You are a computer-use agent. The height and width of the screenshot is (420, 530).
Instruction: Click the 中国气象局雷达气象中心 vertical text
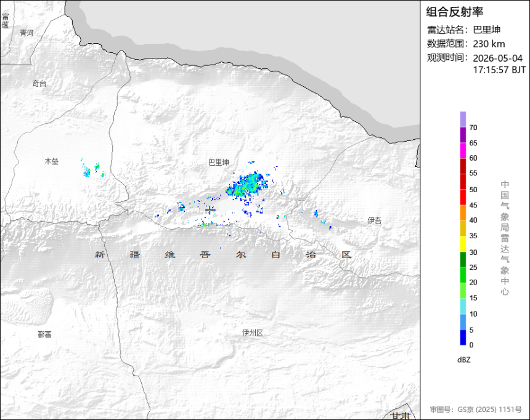[x=505, y=238]
